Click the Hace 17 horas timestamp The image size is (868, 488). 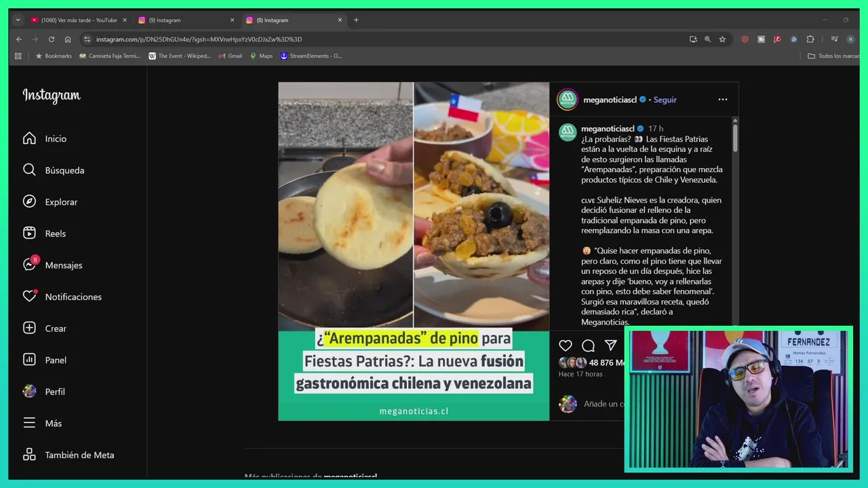tap(580, 374)
